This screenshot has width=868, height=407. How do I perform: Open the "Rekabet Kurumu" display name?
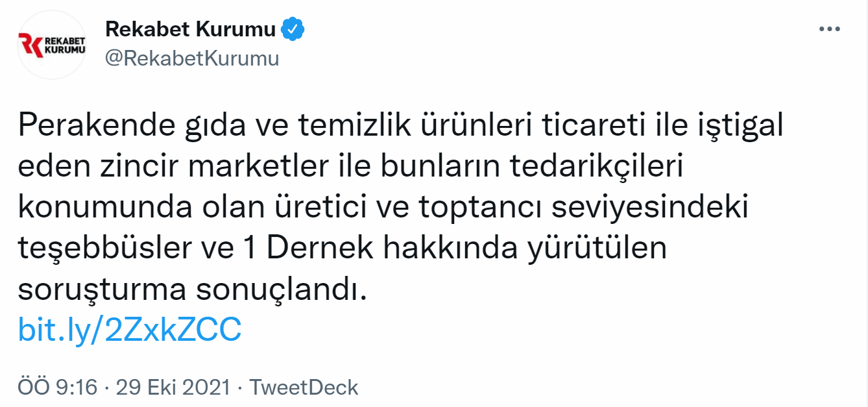pyautogui.click(x=191, y=29)
